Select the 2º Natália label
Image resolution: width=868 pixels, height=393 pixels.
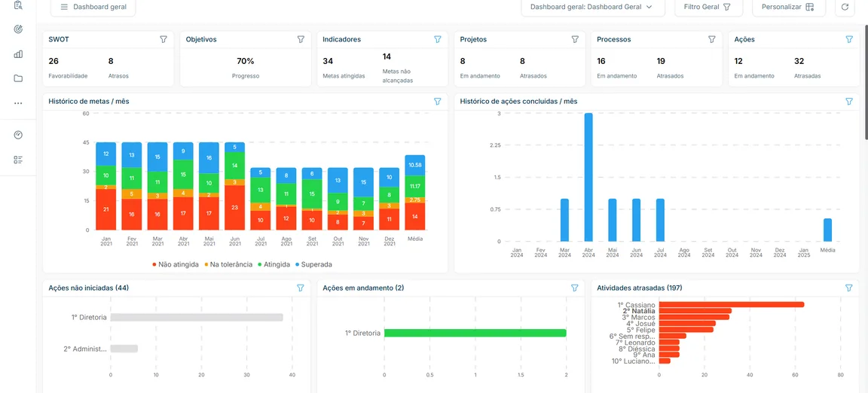[639, 311]
